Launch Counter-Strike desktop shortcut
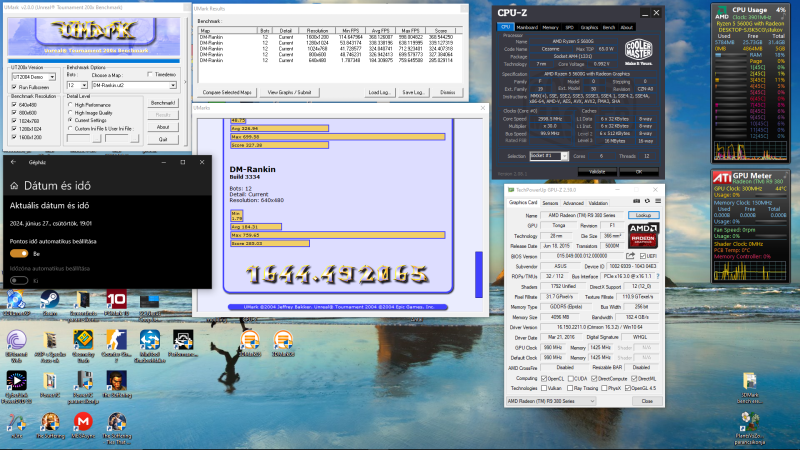Screen dimensions: 800x450 (x=116, y=340)
